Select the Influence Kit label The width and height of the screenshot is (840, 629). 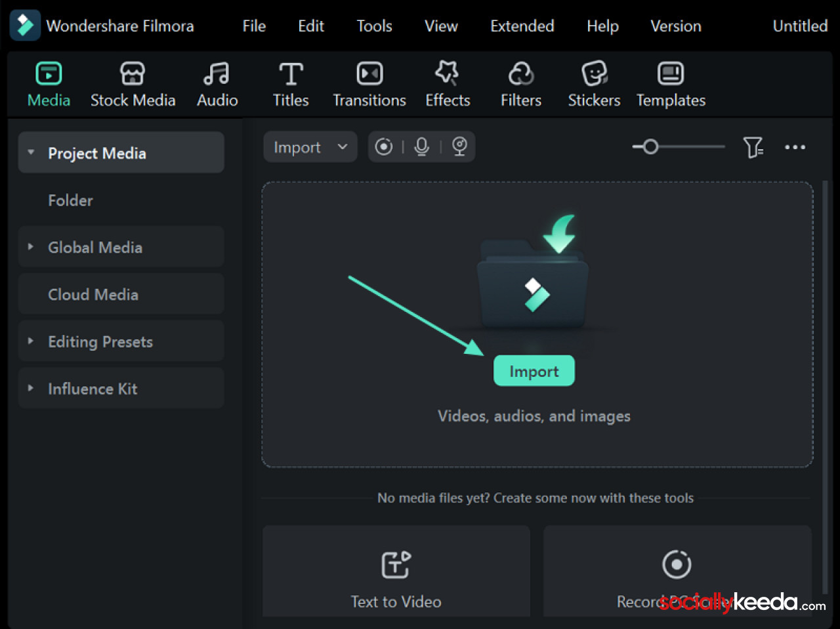point(93,389)
